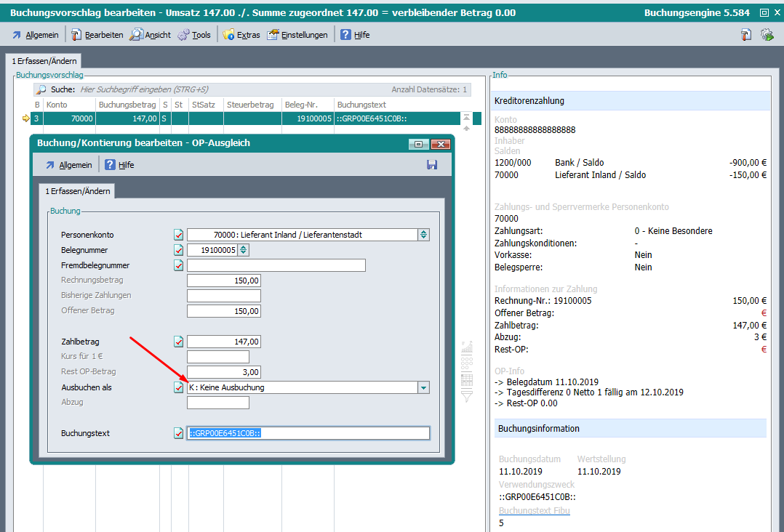Expand the Ausbuchen als dropdown
Image resolution: width=784 pixels, height=532 pixels.
[x=423, y=387]
